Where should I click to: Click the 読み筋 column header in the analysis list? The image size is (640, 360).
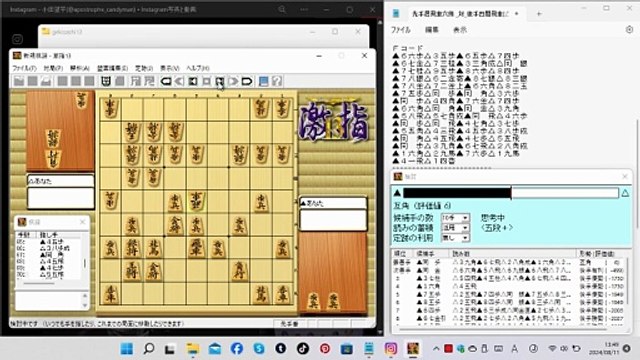513,254
